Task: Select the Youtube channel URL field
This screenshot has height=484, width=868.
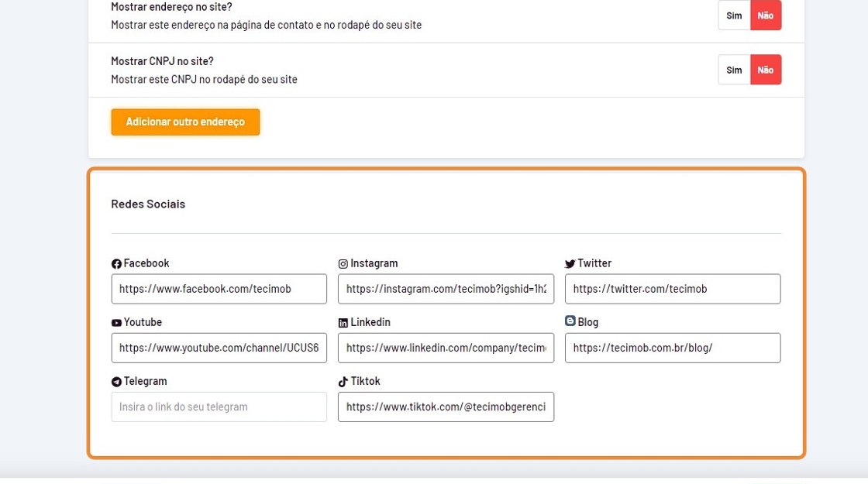Action: coord(219,348)
